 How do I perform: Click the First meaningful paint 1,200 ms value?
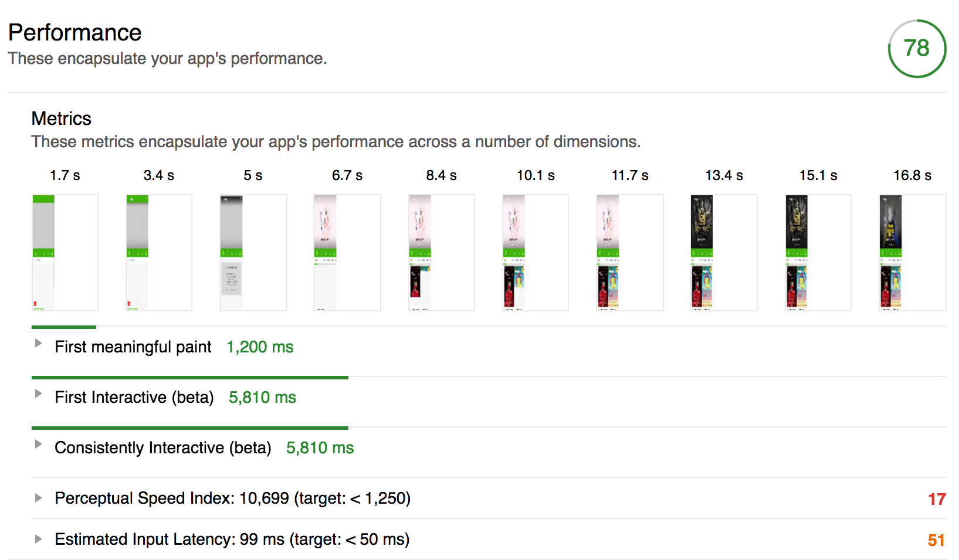(260, 347)
